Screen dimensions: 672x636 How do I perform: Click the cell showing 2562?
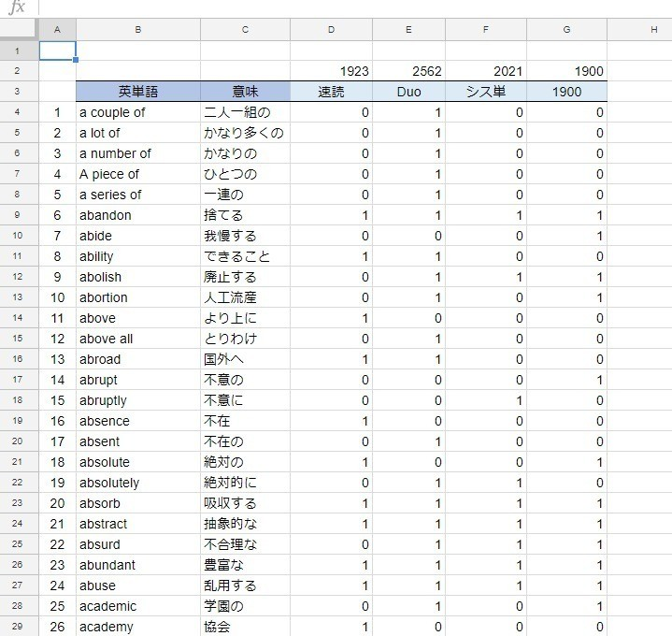(x=408, y=71)
